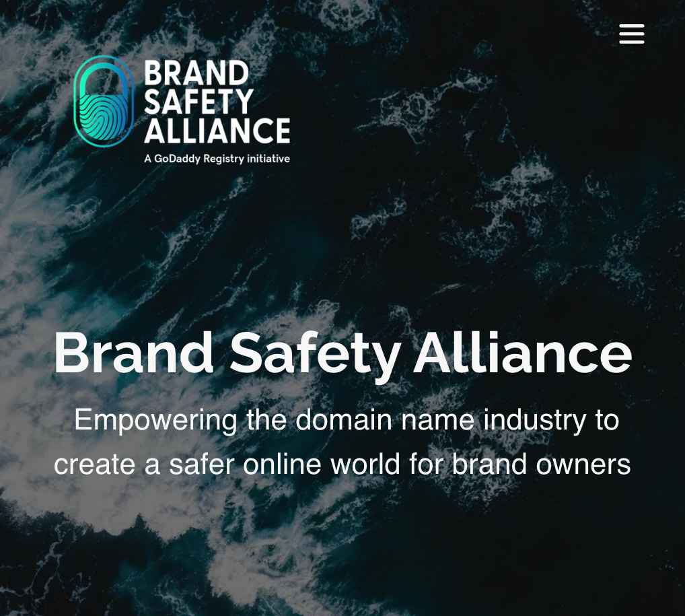Click the word BRAND in the logo
Screen dimensions: 685x616
tap(196, 73)
